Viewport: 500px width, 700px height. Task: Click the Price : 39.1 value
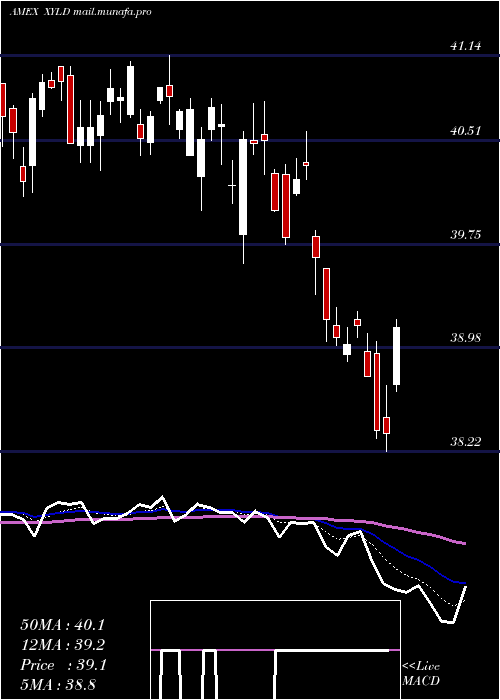(x=63, y=665)
